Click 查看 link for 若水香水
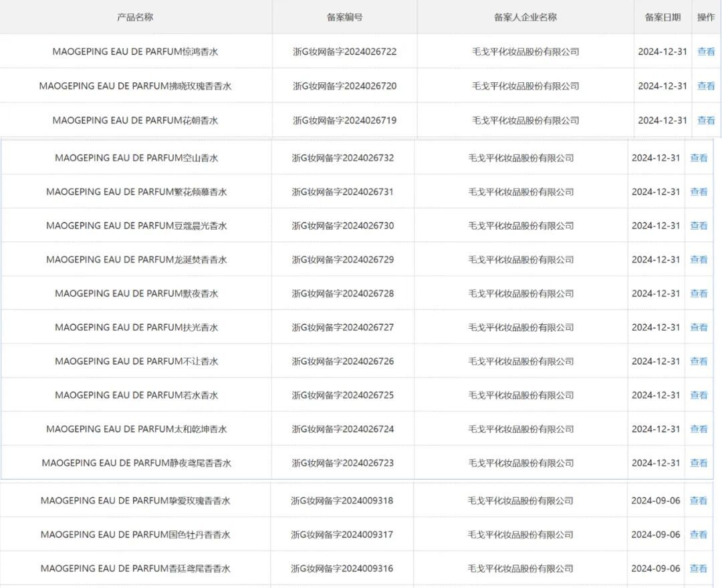Viewport: 722px width, 588px height. tap(699, 395)
